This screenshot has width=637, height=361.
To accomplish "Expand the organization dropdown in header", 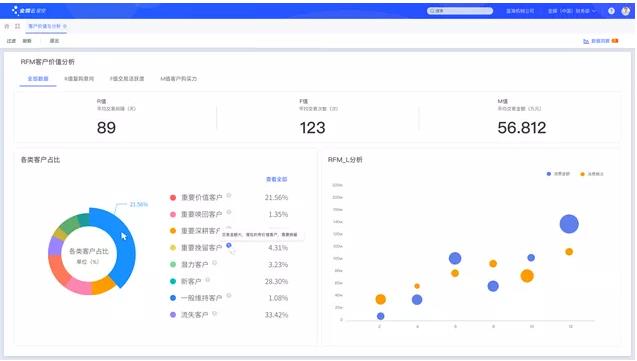I will coord(572,11).
